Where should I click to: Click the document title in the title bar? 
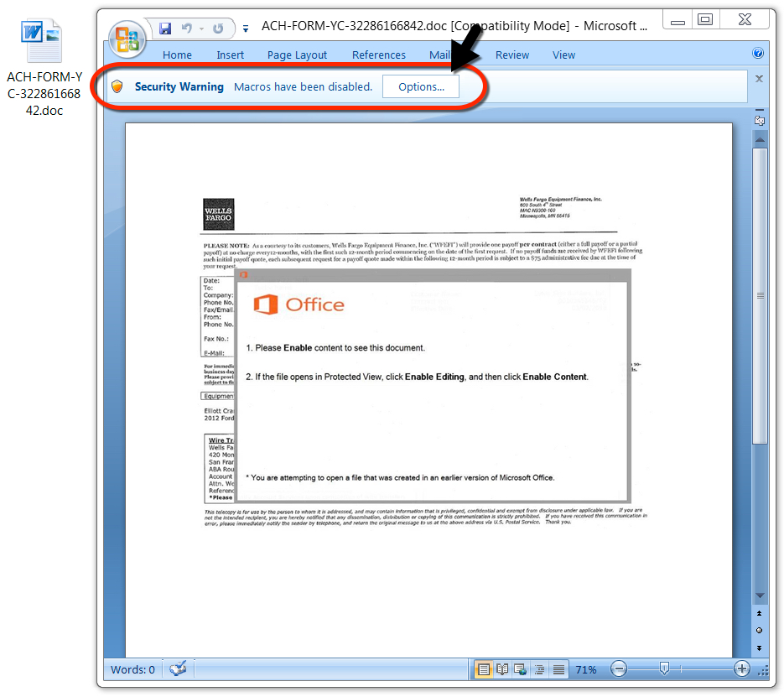[454, 26]
